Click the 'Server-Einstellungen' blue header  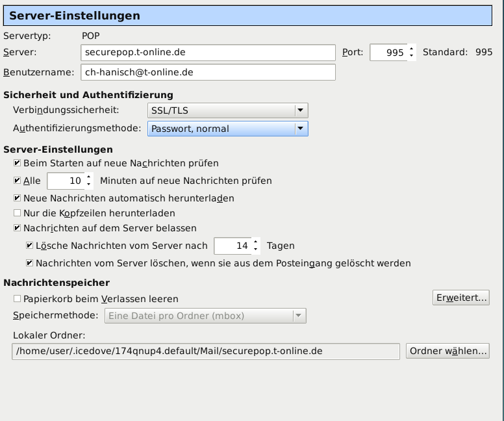coord(247,16)
